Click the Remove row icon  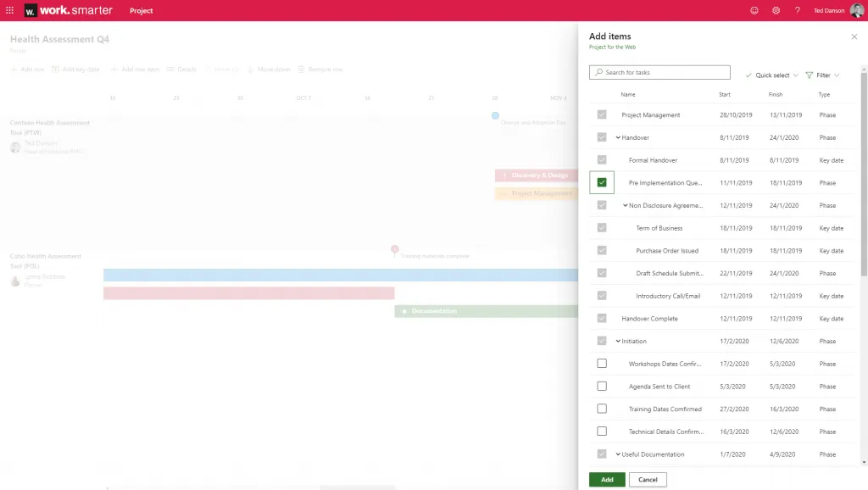point(301,69)
